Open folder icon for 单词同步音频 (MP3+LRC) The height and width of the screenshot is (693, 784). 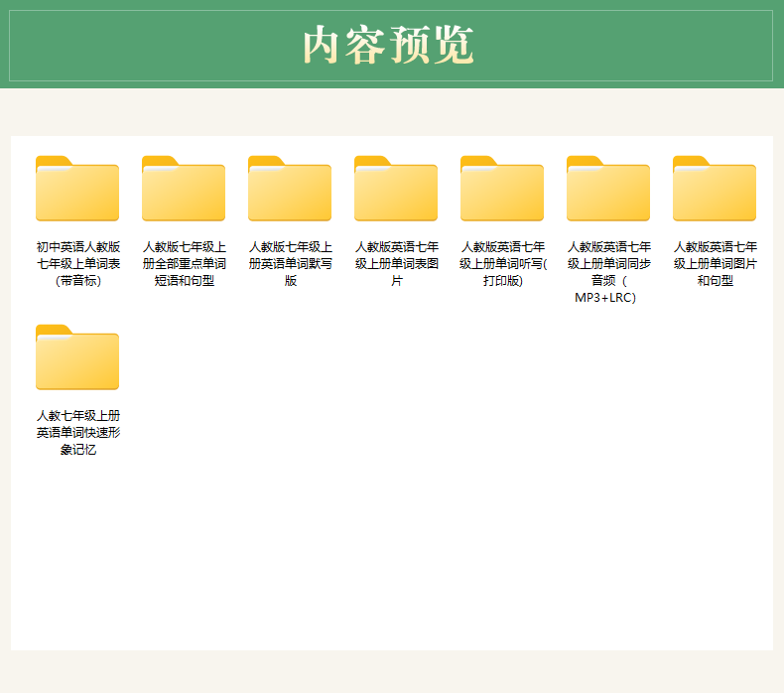(608, 188)
